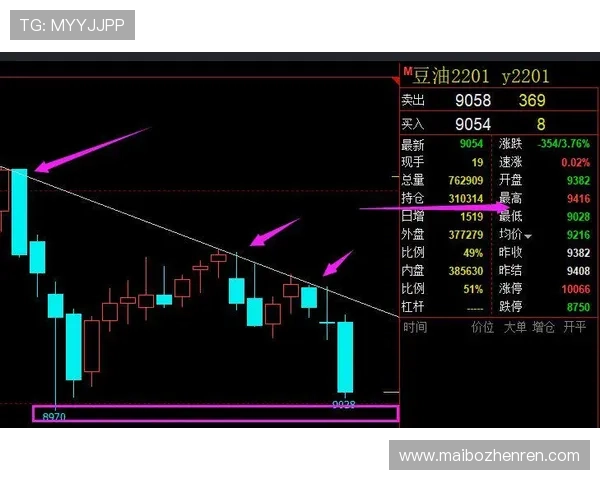Select the 大单 column header
The width and height of the screenshot is (600, 480).
514,327
